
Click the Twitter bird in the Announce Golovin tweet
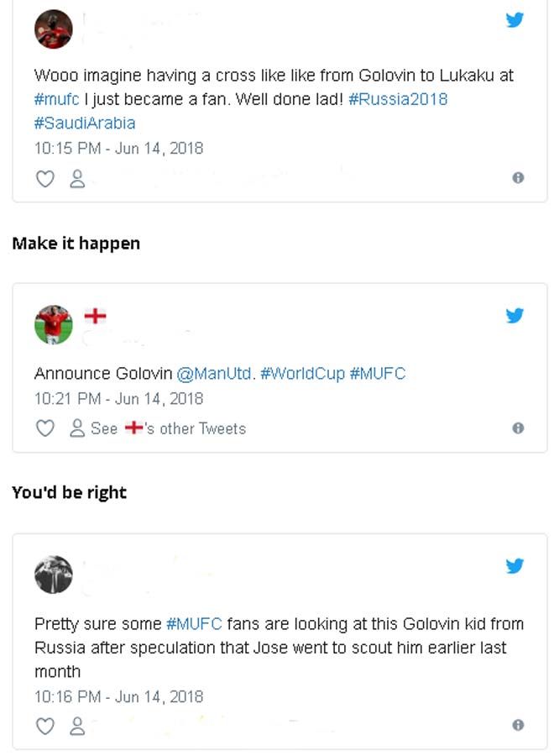(x=515, y=316)
